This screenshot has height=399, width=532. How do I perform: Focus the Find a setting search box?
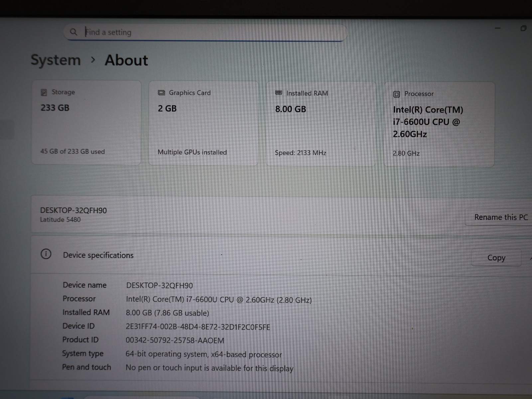click(x=205, y=33)
